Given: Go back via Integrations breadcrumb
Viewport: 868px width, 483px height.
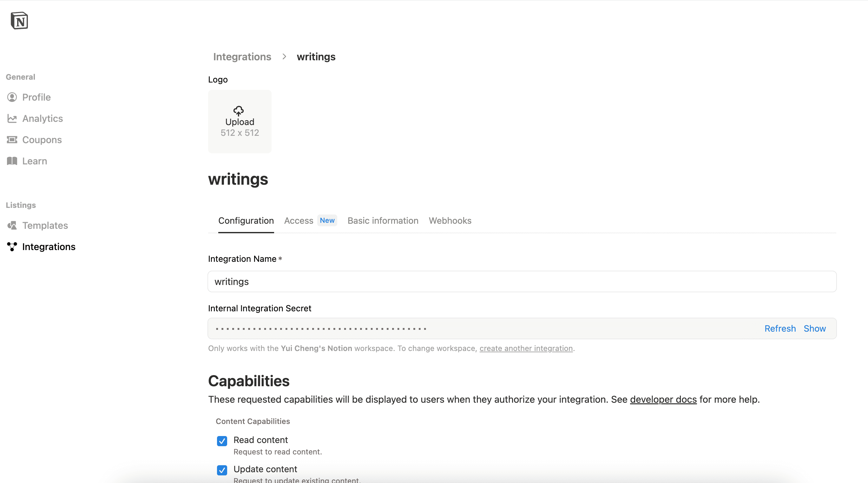Looking at the screenshot, I should [x=242, y=57].
